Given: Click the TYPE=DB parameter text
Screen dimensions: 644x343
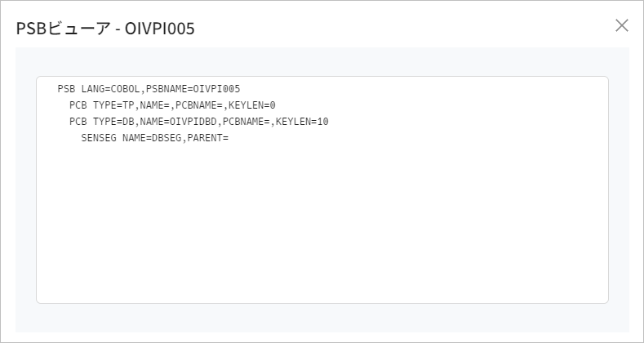Looking at the screenshot, I should click(113, 122).
